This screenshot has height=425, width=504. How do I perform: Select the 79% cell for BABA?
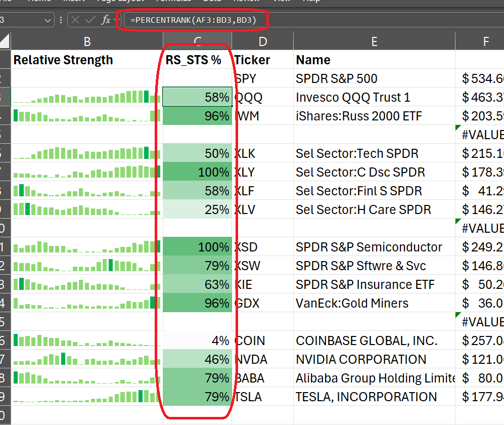pos(197,378)
